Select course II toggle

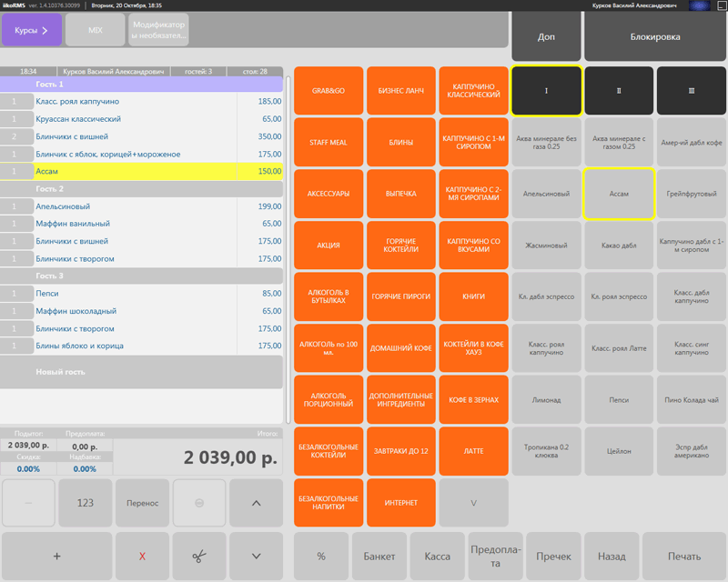(619, 91)
